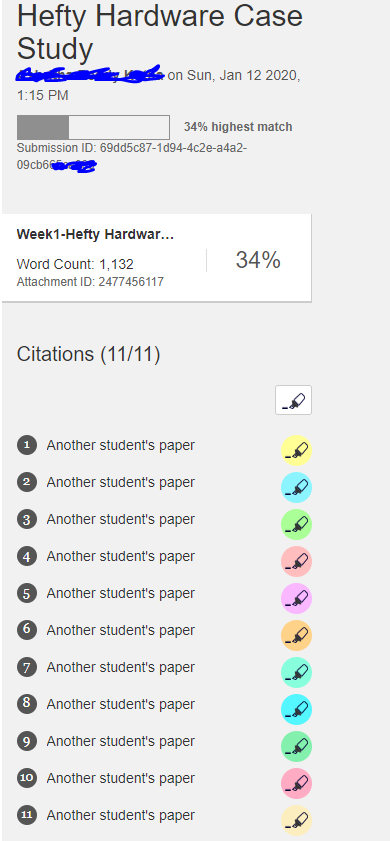This screenshot has width=390, height=841.
Task: Click the number 3 citation badge
Action: coord(27,519)
